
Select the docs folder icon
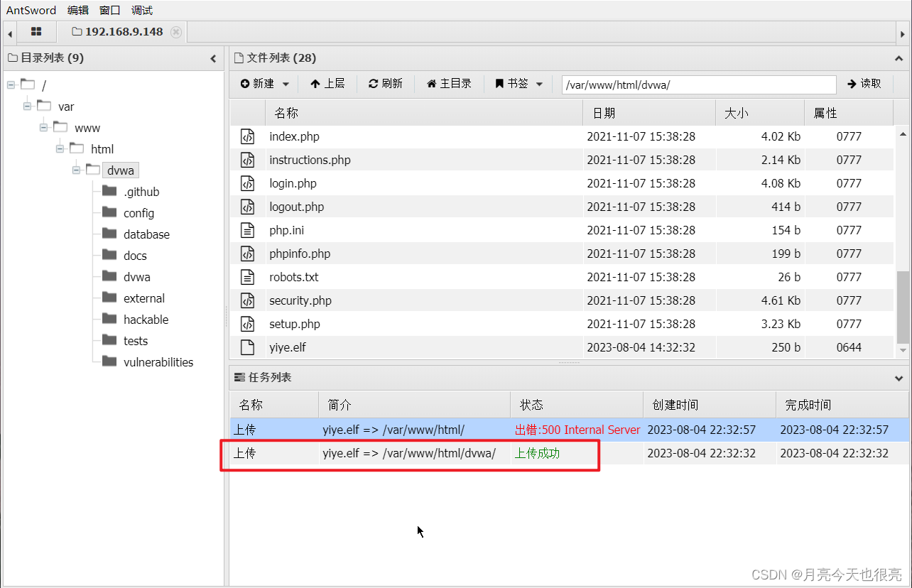109,255
